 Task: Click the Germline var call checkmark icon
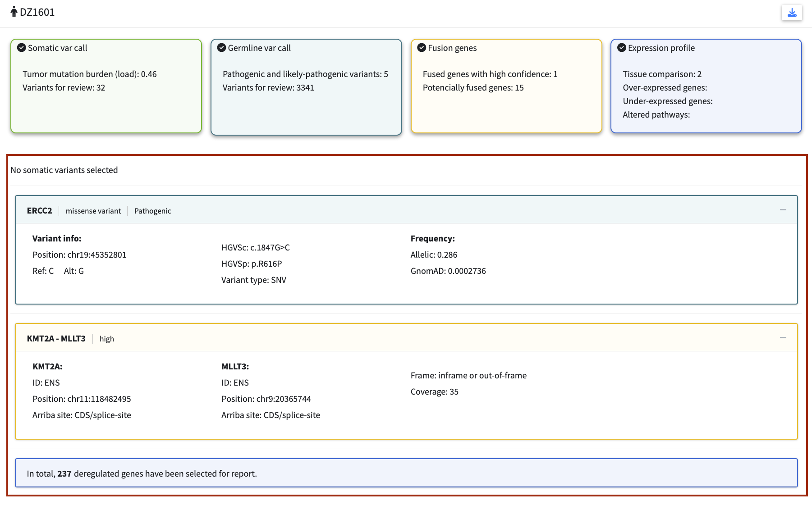(x=221, y=48)
